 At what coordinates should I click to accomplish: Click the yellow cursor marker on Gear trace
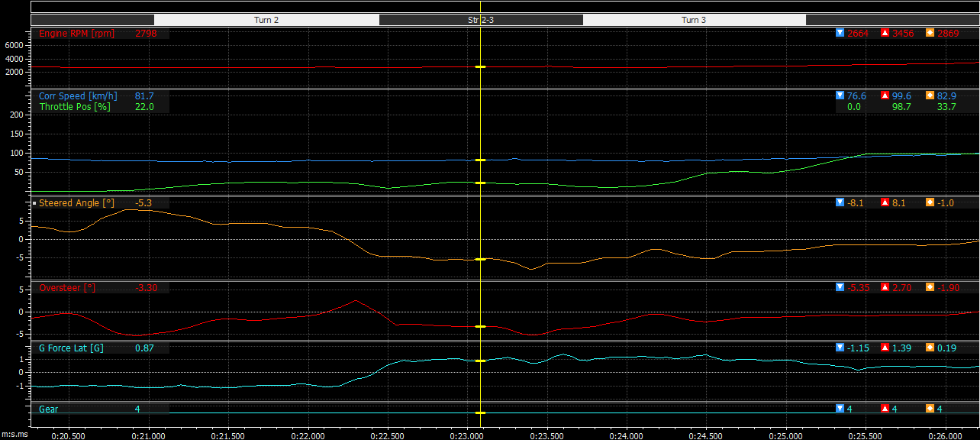480,412
